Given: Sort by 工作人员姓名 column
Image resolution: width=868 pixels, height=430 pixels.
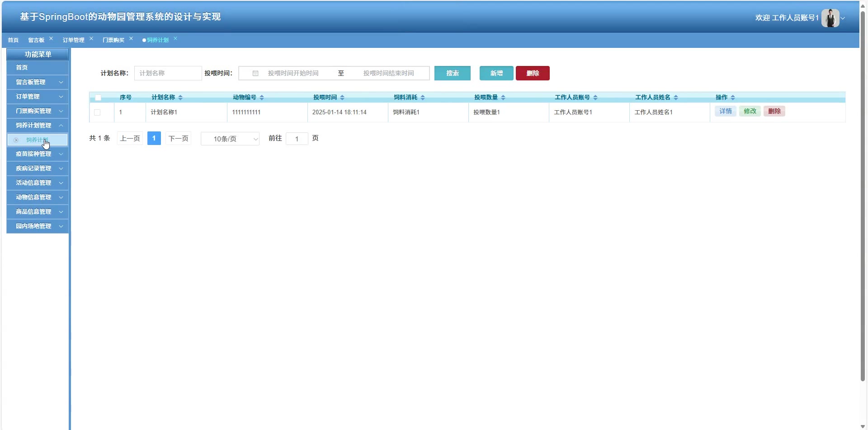Looking at the screenshot, I should tap(676, 98).
